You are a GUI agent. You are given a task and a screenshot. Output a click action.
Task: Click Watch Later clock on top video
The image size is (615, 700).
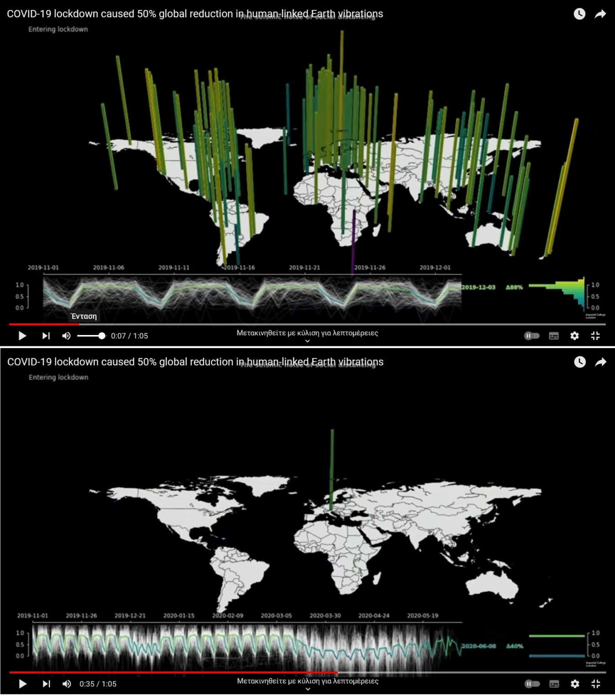point(579,14)
